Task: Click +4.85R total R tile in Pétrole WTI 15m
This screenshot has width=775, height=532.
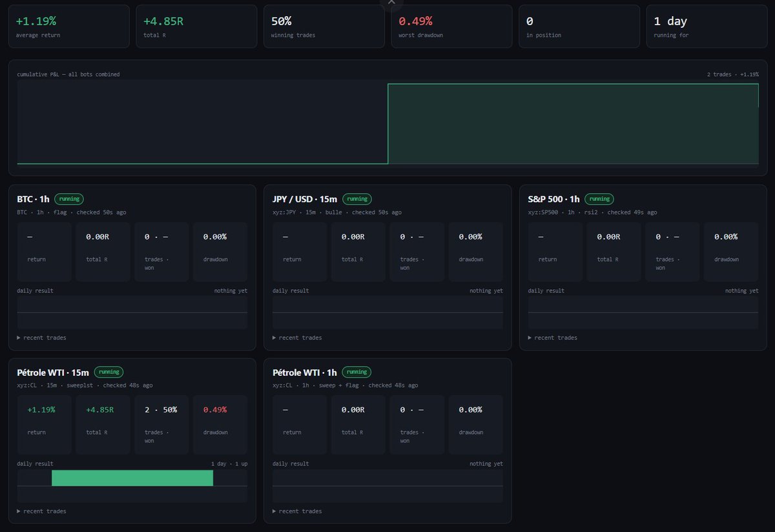Action: (103, 425)
